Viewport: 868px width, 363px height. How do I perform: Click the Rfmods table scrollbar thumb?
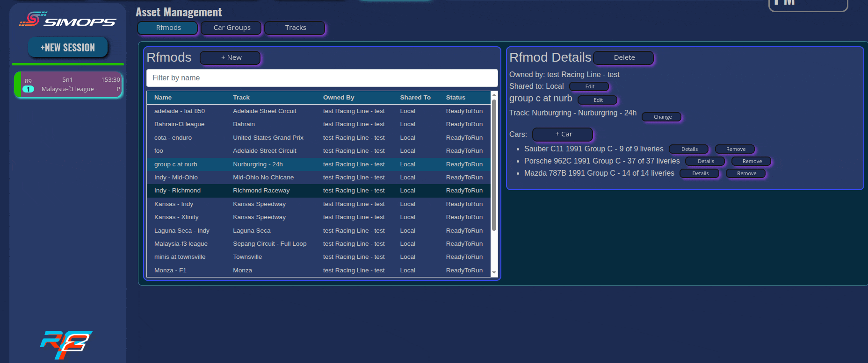494,165
